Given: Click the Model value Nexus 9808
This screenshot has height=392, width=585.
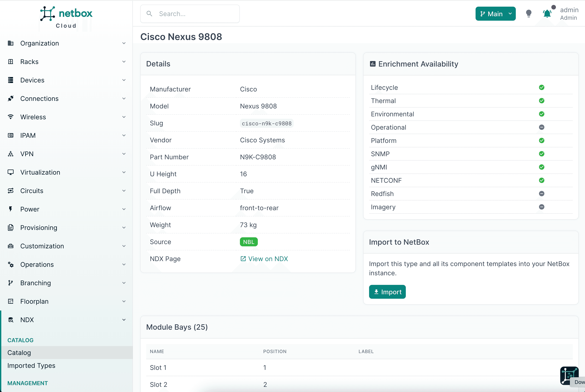Looking at the screenshot, I should (259, 106).
